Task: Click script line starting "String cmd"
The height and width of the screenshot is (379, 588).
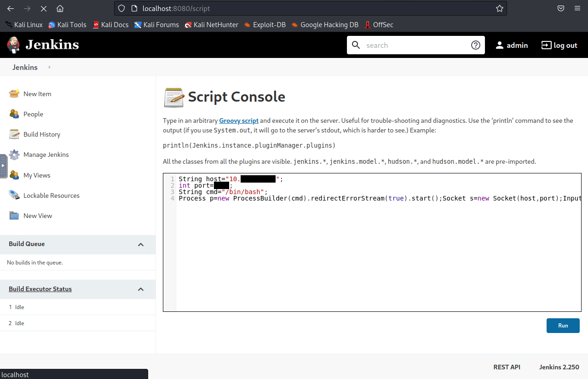Action: click(223, 192)
